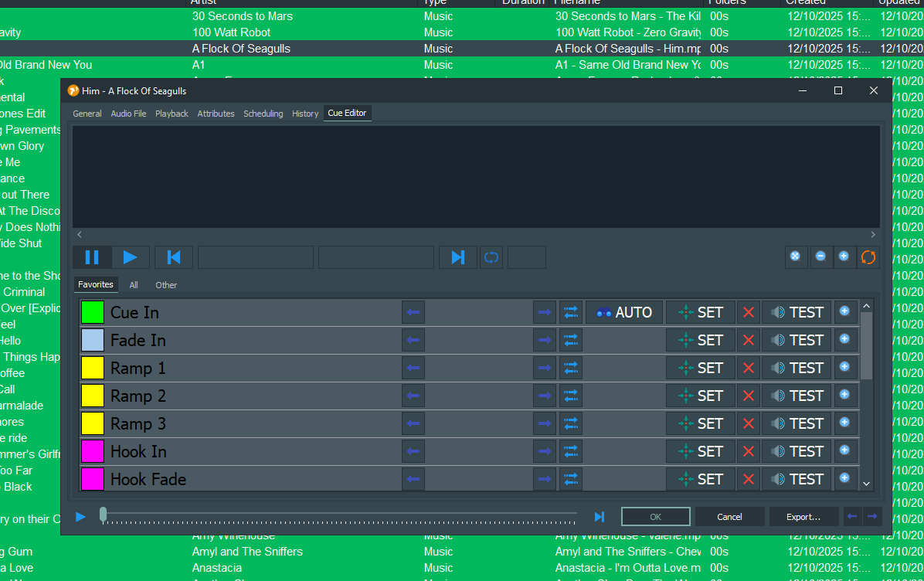The height and width of the screenshot is (581, 924).
Task: Click the Hook Fade magenta color swatch
Action: coord(93,479)
